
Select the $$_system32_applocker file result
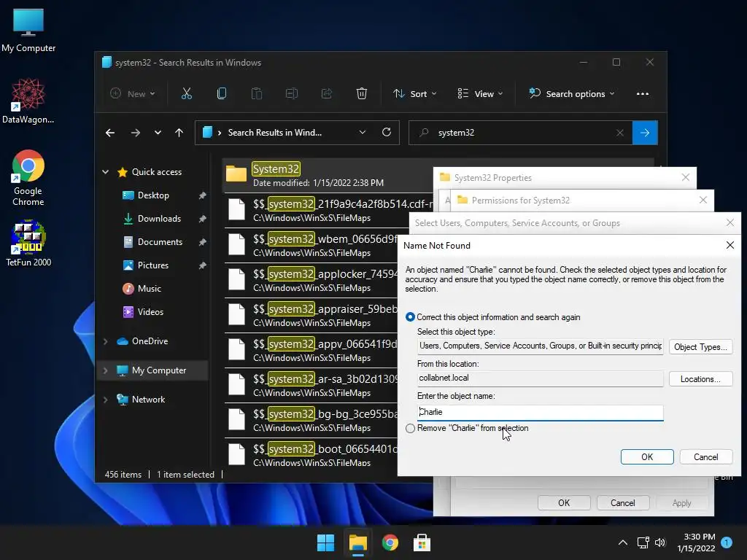click(x=311, y=281)
